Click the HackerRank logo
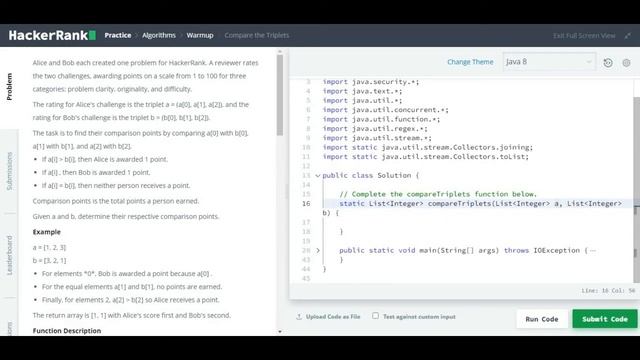The height and width of the screenshot is (360, 640). point(52,35)
